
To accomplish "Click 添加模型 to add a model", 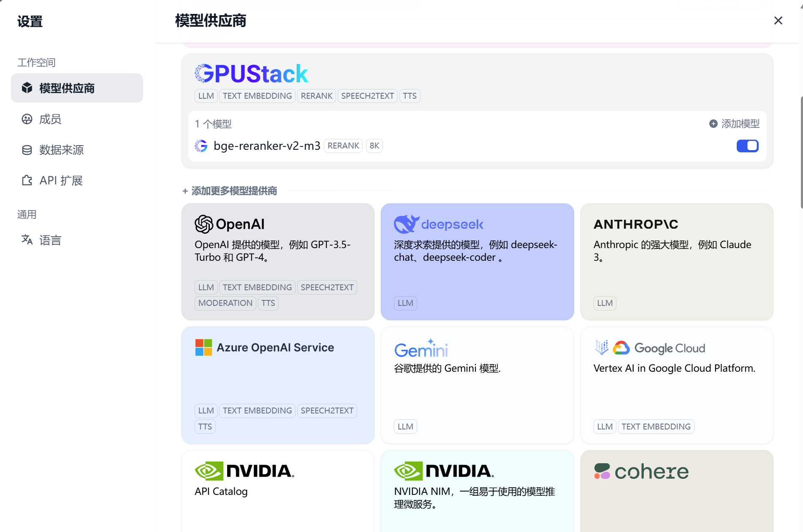I will (x=740, y=124).
